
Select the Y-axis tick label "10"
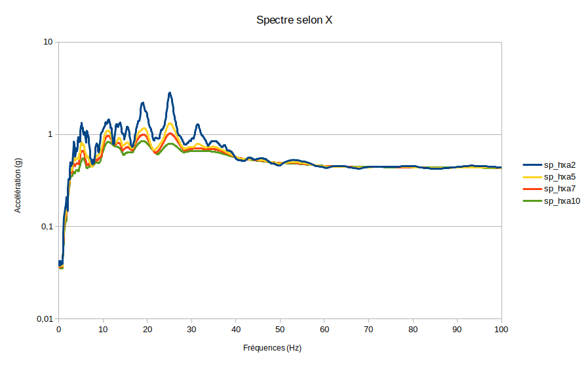(x=48, y=42)
